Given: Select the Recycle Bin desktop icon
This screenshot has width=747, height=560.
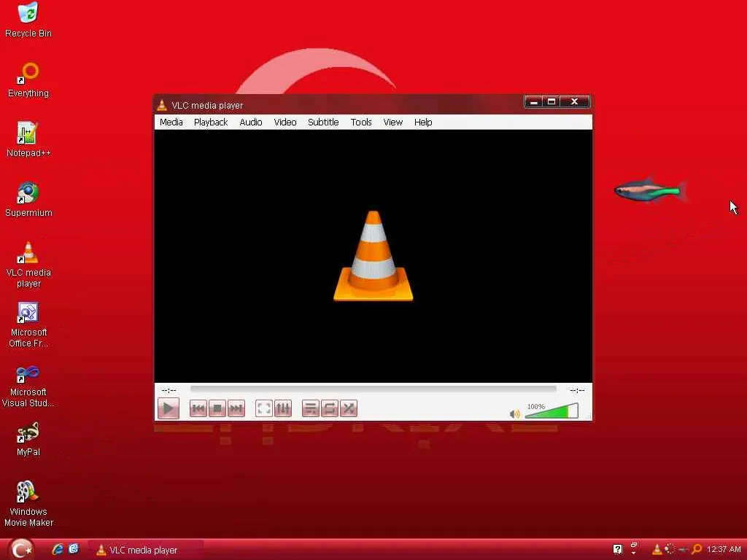Looking at the screenshot, I should pyautogui.click(x=28, y=20).
